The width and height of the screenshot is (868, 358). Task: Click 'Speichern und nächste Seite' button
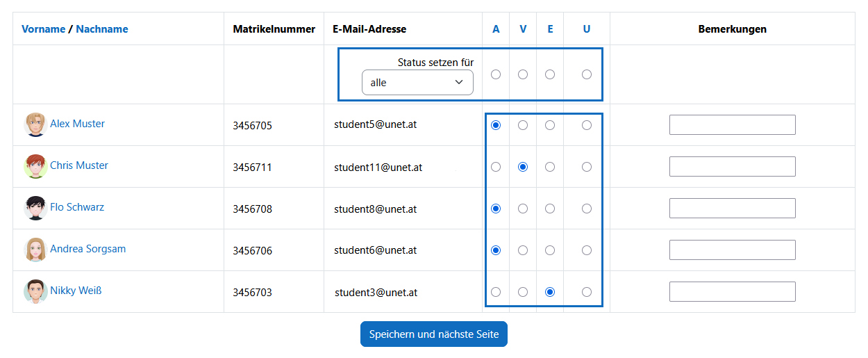tap(434, 334)
